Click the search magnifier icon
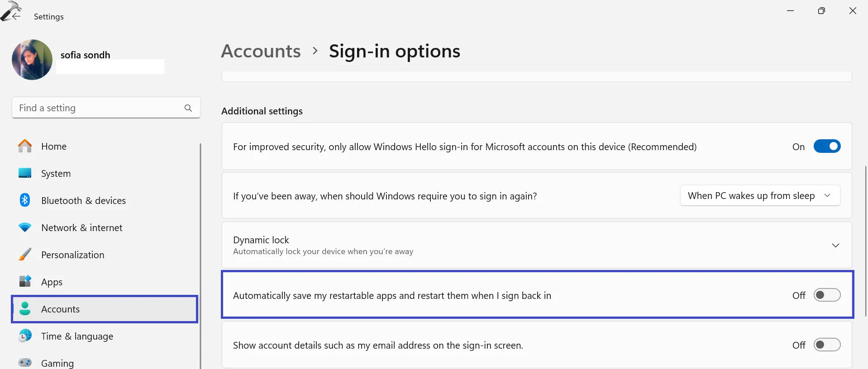Screen dimensions: 868x369 188,108
